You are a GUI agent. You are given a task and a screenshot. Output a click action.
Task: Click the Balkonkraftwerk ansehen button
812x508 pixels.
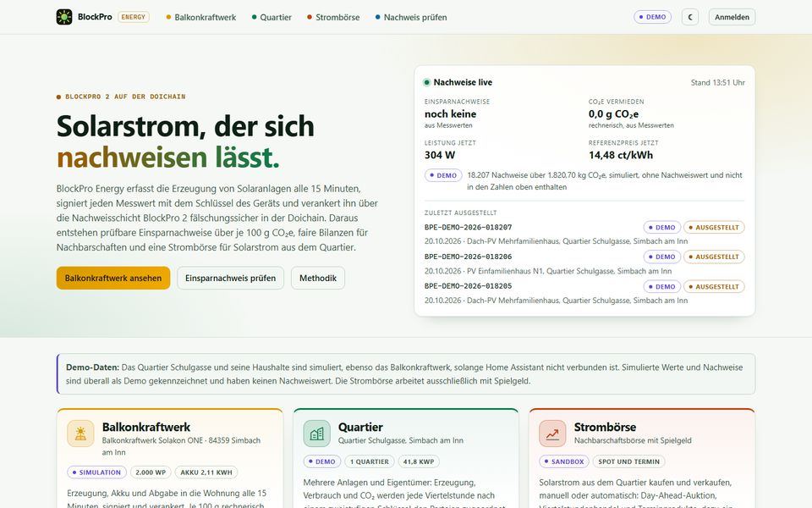113,278
